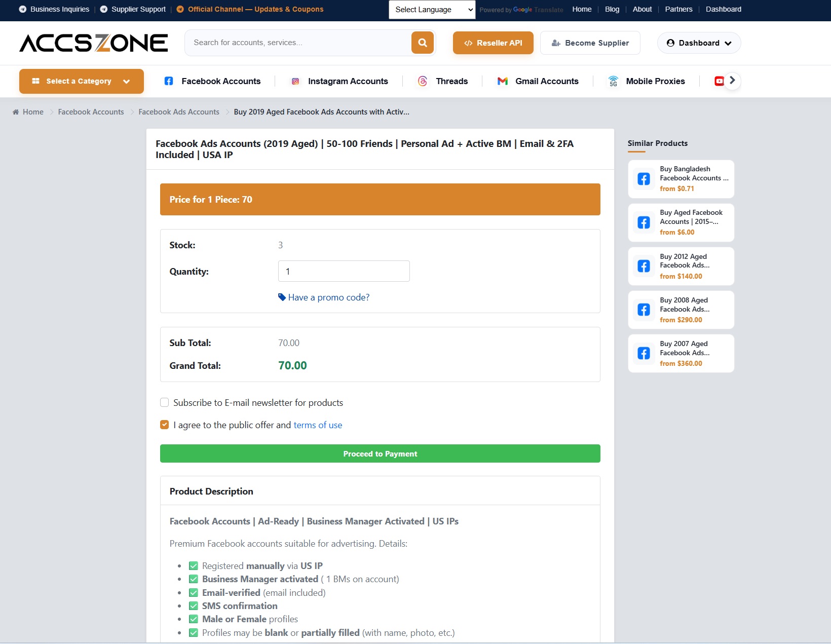Click the YouTube icon in the category bar
This screenshot has width=831, height=644.
719,81
